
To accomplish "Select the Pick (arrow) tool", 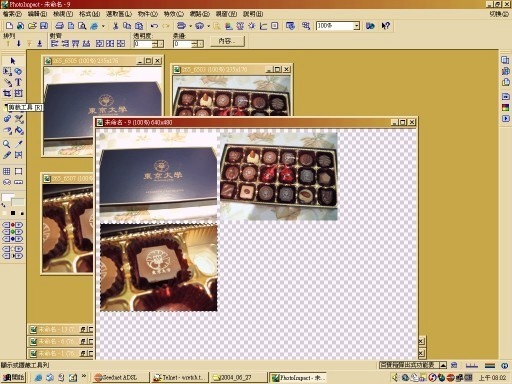I will (x=13, y=61).
